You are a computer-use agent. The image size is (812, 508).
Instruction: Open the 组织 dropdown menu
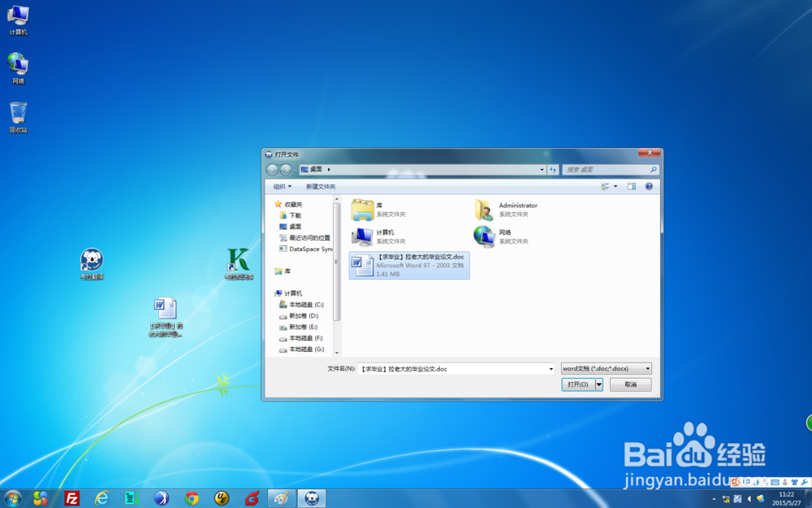click(x=283, y=187)
